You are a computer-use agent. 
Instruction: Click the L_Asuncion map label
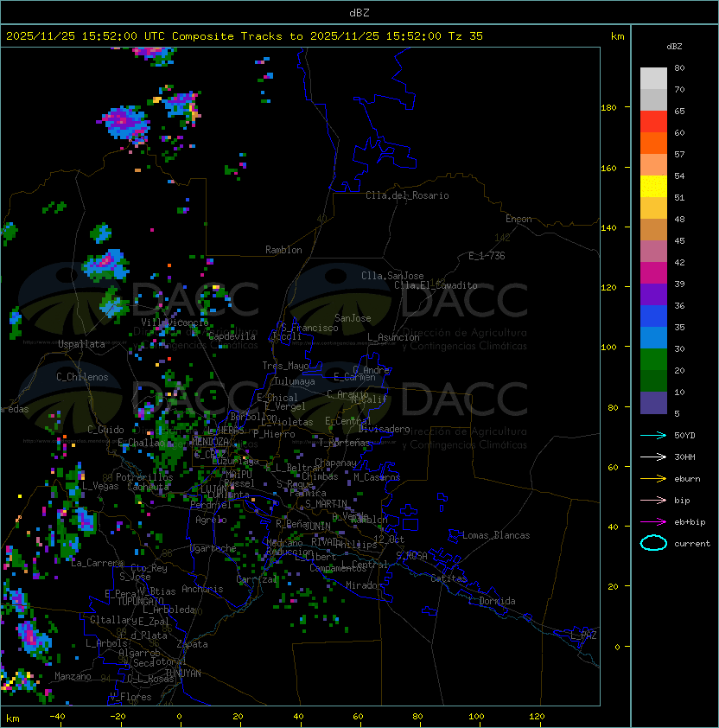[393, 337]
